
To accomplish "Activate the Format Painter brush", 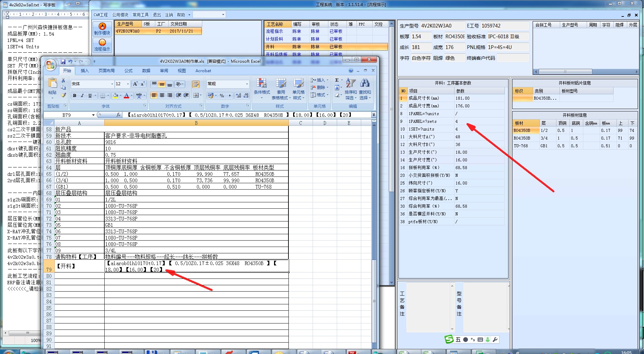I will [x=63, y=95].
